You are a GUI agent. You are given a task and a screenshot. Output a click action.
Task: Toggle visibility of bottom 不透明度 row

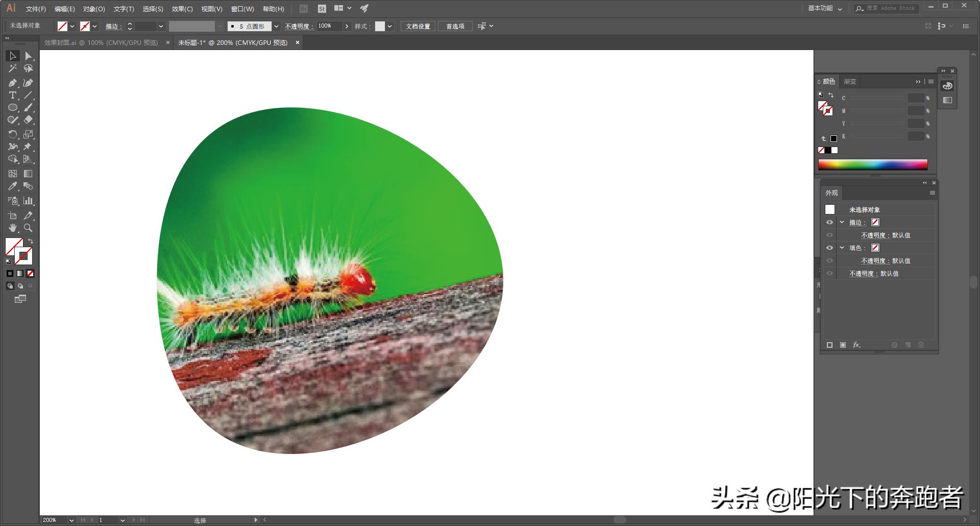pos(829,273)
